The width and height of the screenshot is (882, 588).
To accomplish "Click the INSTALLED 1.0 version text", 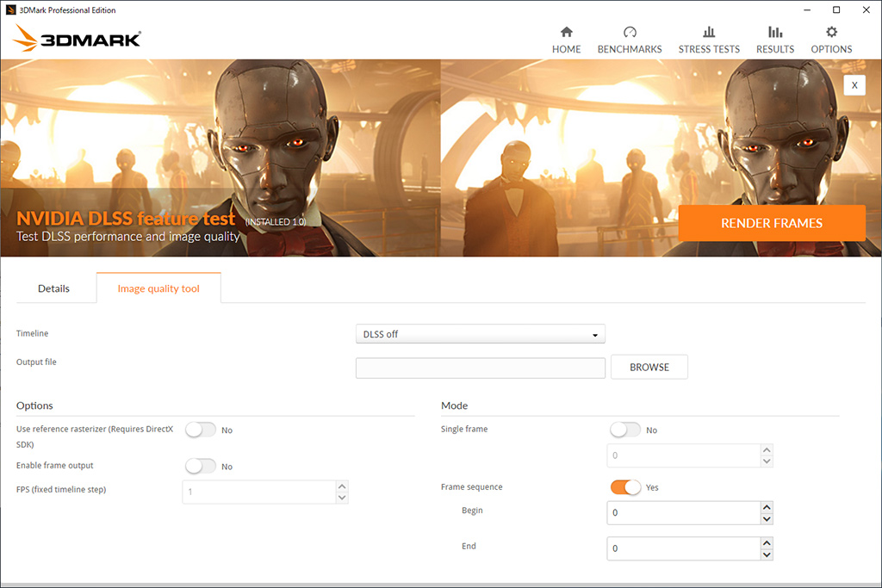I will tap(276, 222).
